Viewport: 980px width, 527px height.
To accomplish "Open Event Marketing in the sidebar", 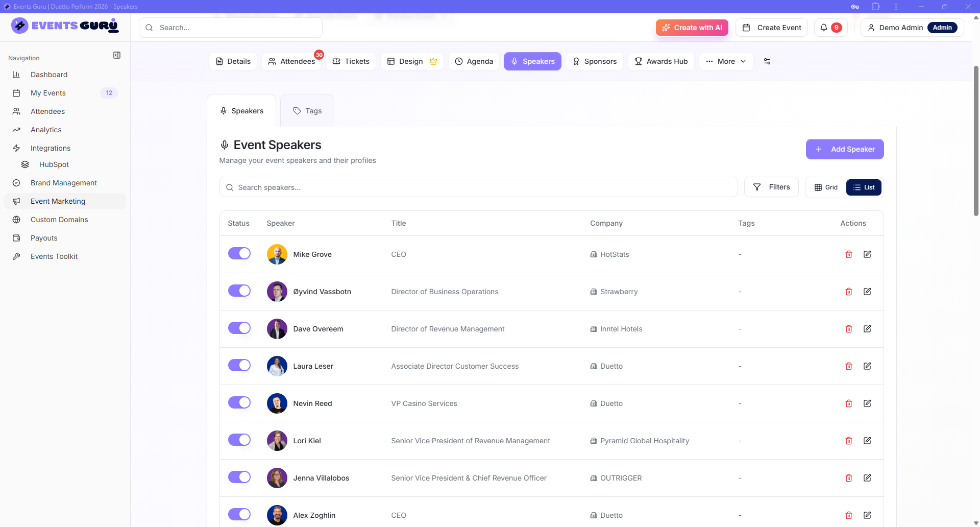I will tap(65, 201).
